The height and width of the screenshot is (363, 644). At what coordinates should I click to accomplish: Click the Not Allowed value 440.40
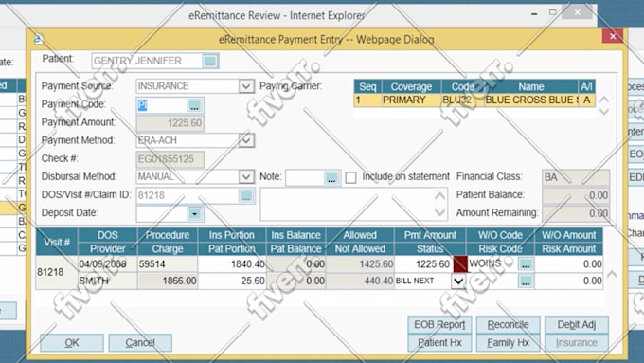pos(360,281)
